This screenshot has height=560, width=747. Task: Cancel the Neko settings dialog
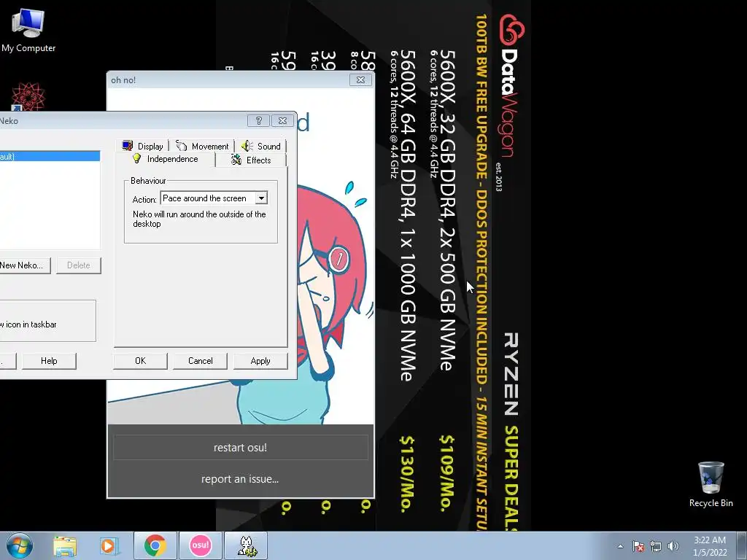pos(200,361)
